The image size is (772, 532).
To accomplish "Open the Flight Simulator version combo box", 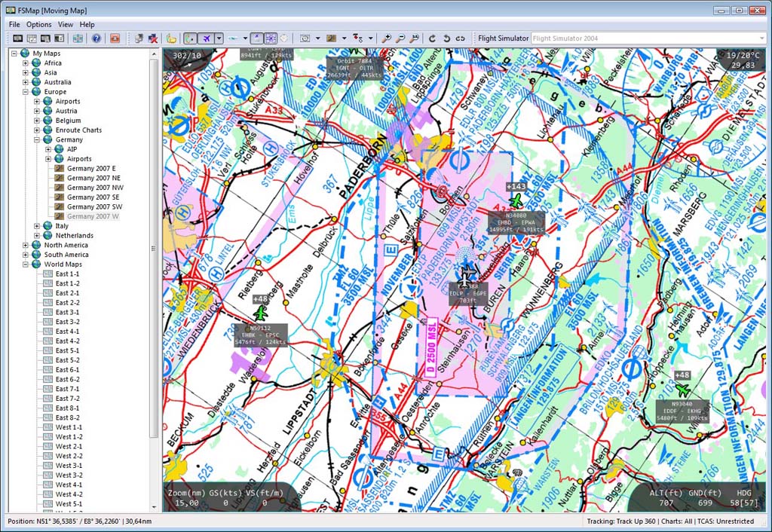I will tap(648, 38).
